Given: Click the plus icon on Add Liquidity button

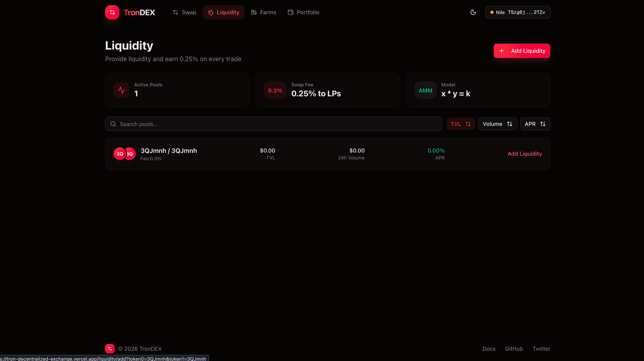Looking at the screenshot, I should 501,51.
